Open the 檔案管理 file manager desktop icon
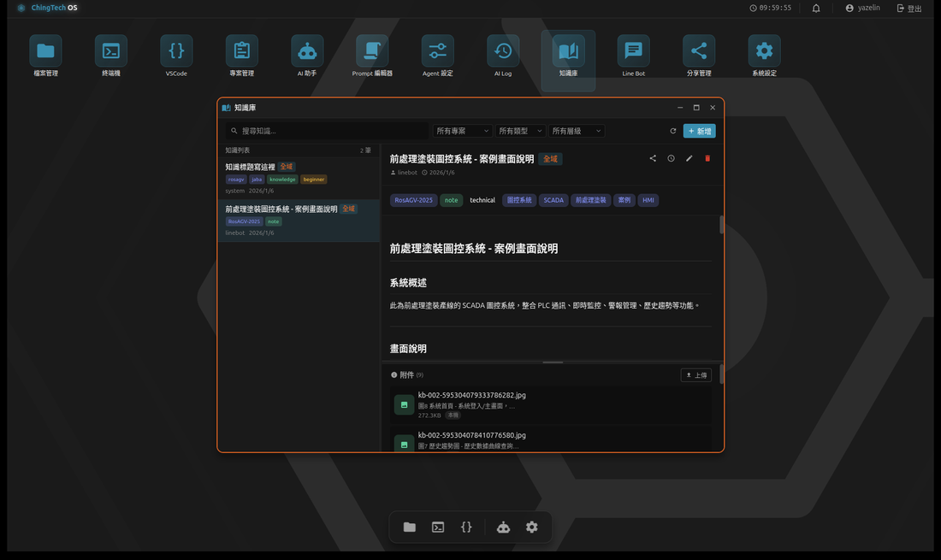The image size is (941, 560). coord(45,56)
